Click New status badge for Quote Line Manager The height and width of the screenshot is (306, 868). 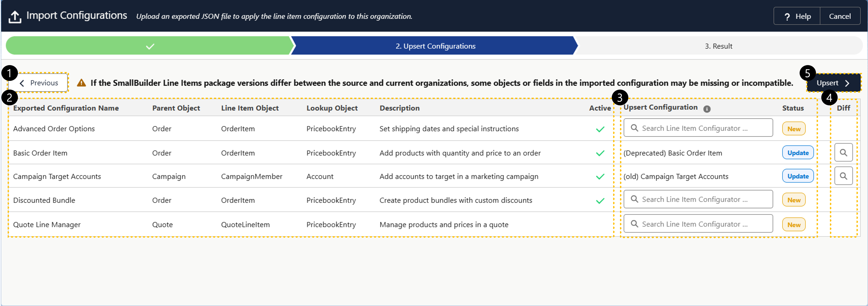click(793, 225)
